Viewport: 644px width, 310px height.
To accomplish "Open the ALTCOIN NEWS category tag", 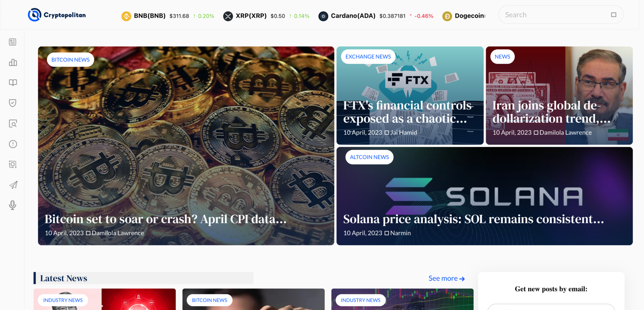I will 369,157.
